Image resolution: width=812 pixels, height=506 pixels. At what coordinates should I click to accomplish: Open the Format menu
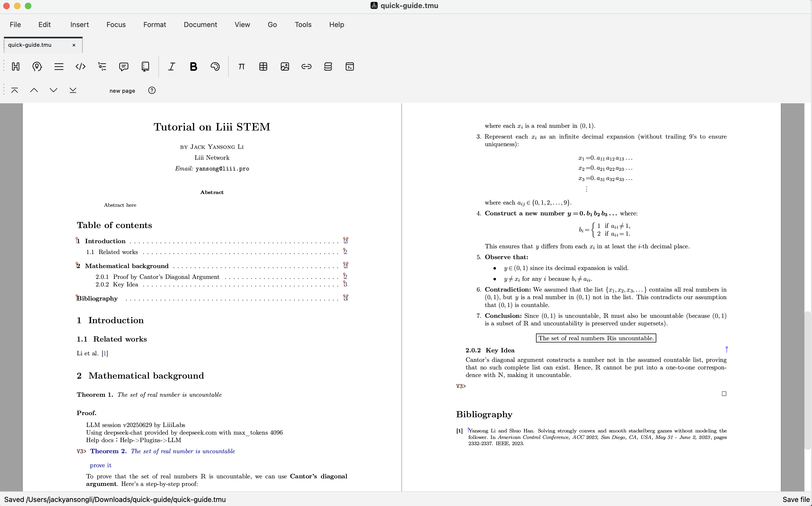pos(155,24)
